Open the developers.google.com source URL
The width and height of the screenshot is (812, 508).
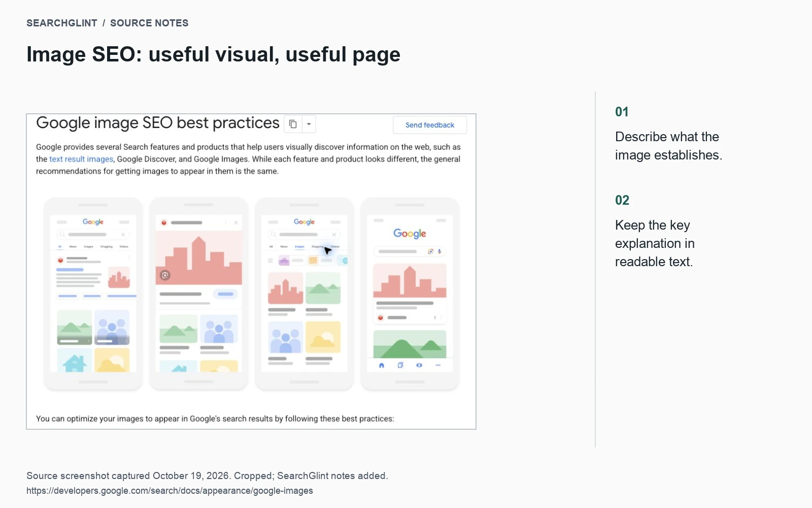click(170, 491)
